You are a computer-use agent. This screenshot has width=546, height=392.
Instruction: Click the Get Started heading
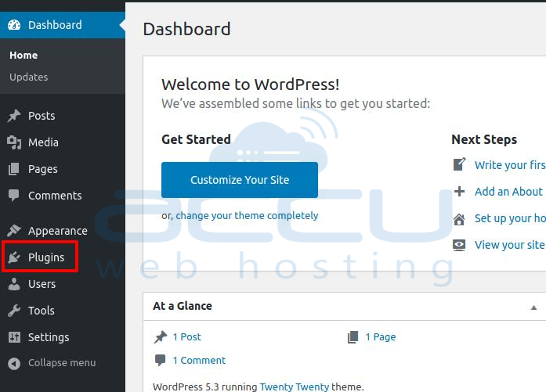pyautogui.click(x=196, y=139)
